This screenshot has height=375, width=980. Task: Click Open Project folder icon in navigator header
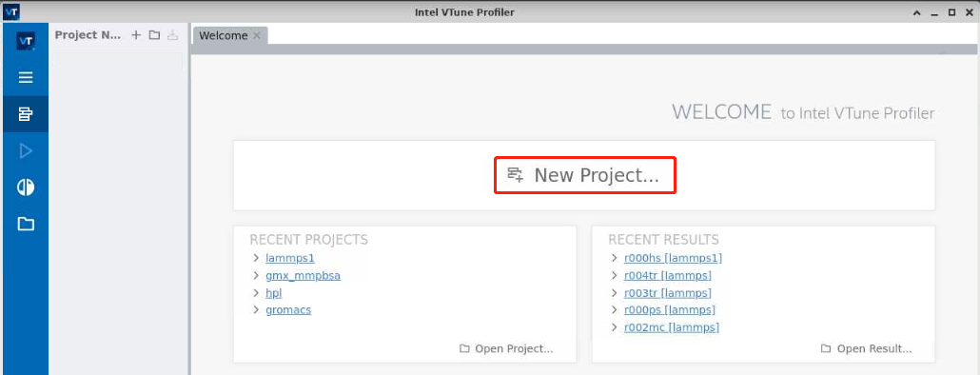pos(154,35)
